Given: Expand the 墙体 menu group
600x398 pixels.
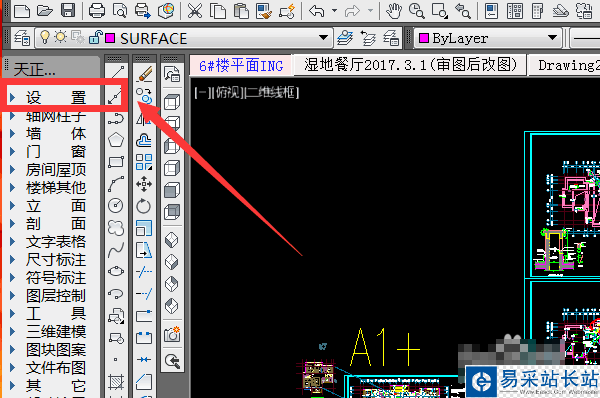Looking at the screenshot, I should tap(55, 134).
